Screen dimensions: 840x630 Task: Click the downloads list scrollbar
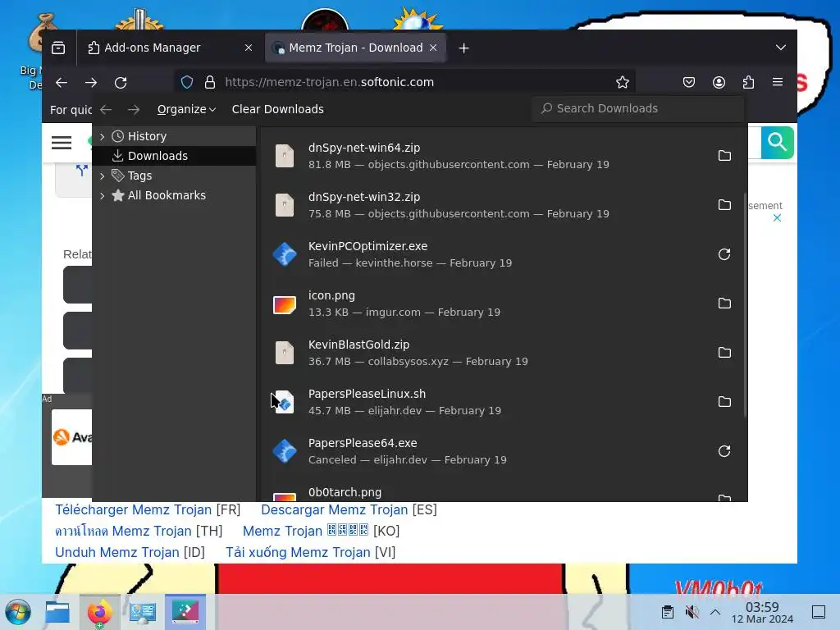(x=745, y=305)
